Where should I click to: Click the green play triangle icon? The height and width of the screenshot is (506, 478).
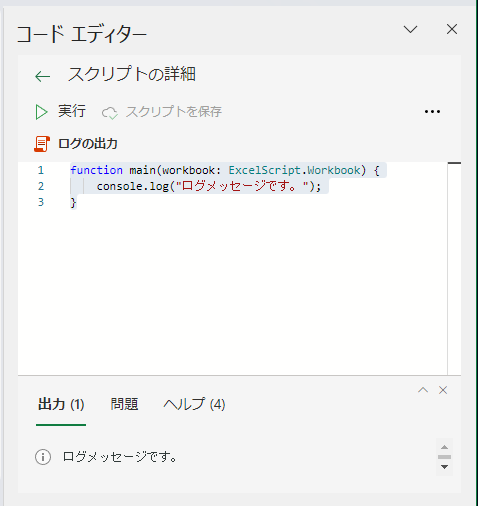41,112
